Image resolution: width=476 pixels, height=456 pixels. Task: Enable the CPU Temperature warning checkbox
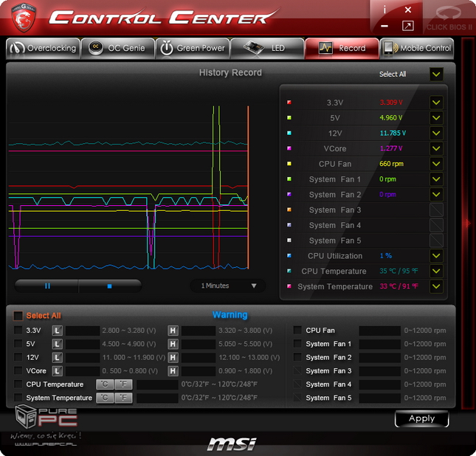point(18,384)
